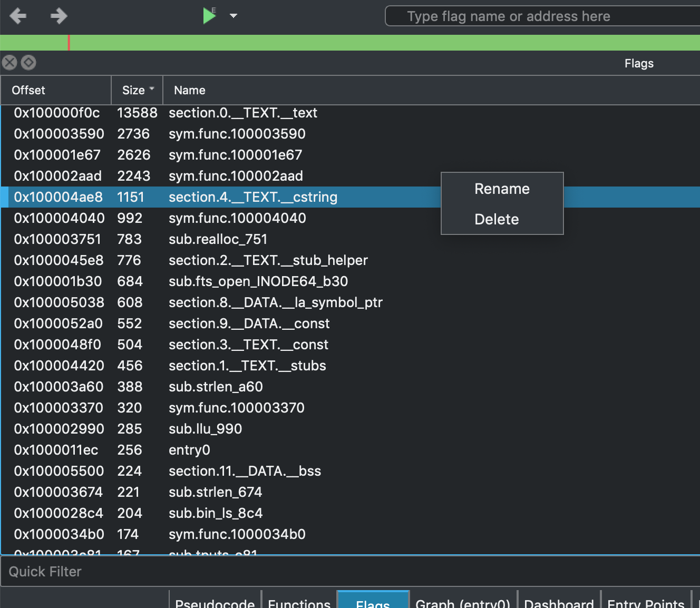Switch to the Functions tab
The width and height of the screenshot is (700, 608).
[x=299, y=602]
